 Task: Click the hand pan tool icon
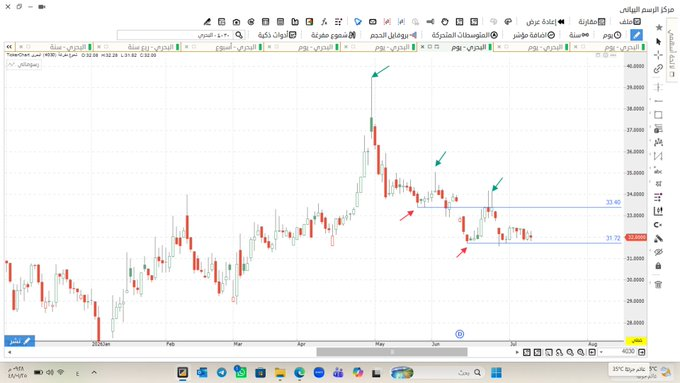coord(445,22)
